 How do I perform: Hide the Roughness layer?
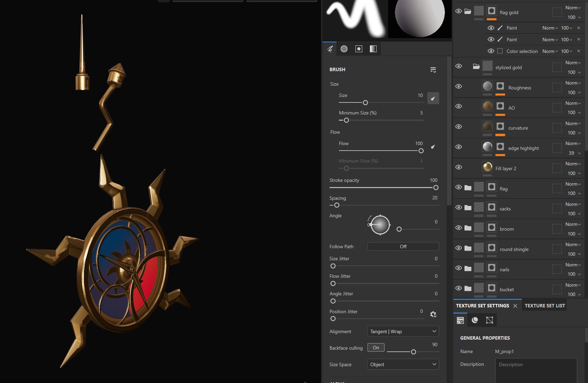[x=459, y=87]
